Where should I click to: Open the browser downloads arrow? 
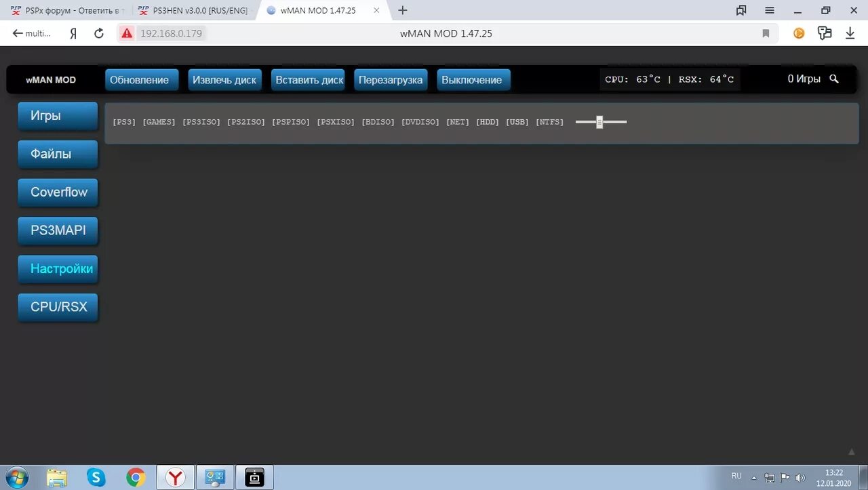[850, 33]
